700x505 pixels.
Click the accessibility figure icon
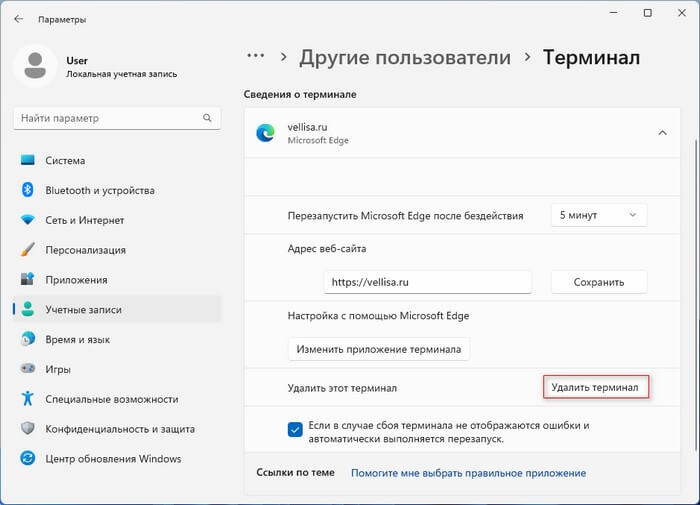coord(28,398)
